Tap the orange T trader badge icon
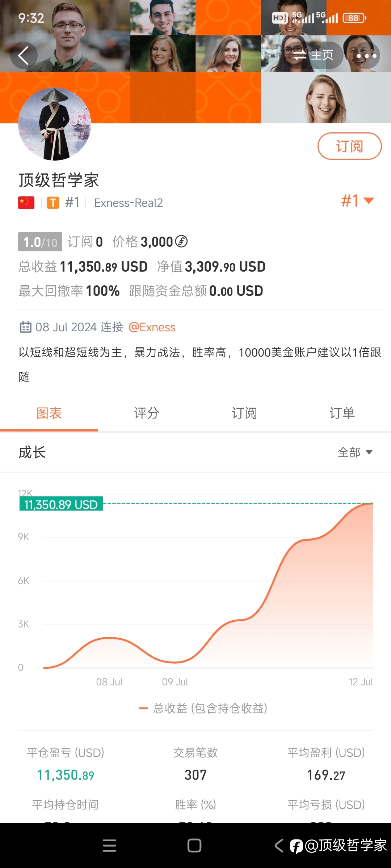The height and width of the screenshot is (868, 391). [x=53, y=203]
